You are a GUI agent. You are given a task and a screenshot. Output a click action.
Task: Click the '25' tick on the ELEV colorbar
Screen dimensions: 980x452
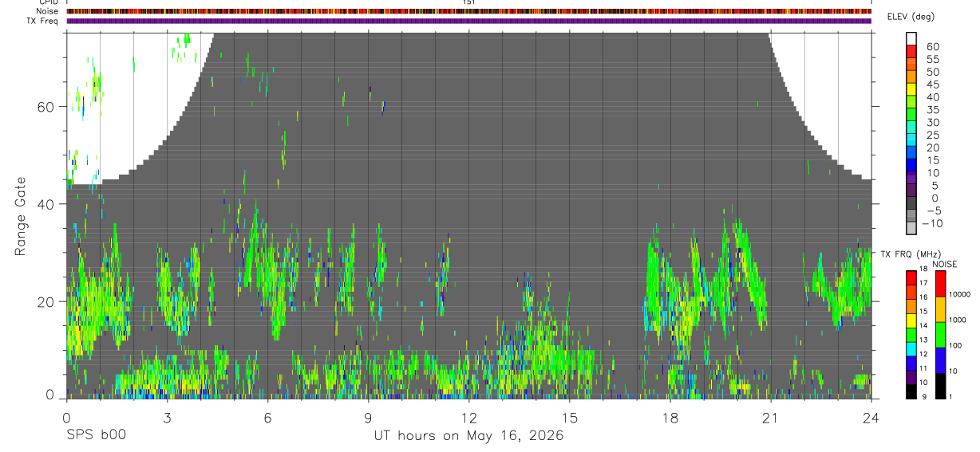click(931, 136)
